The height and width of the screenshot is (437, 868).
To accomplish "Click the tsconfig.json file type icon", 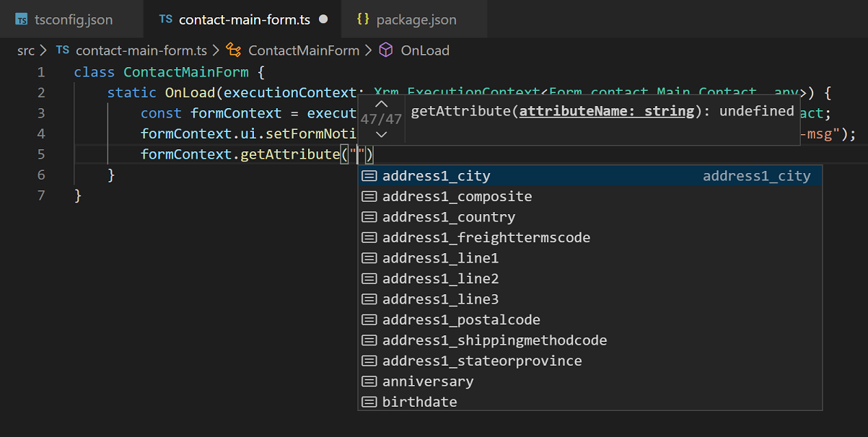I will click(x=22, y=19).
